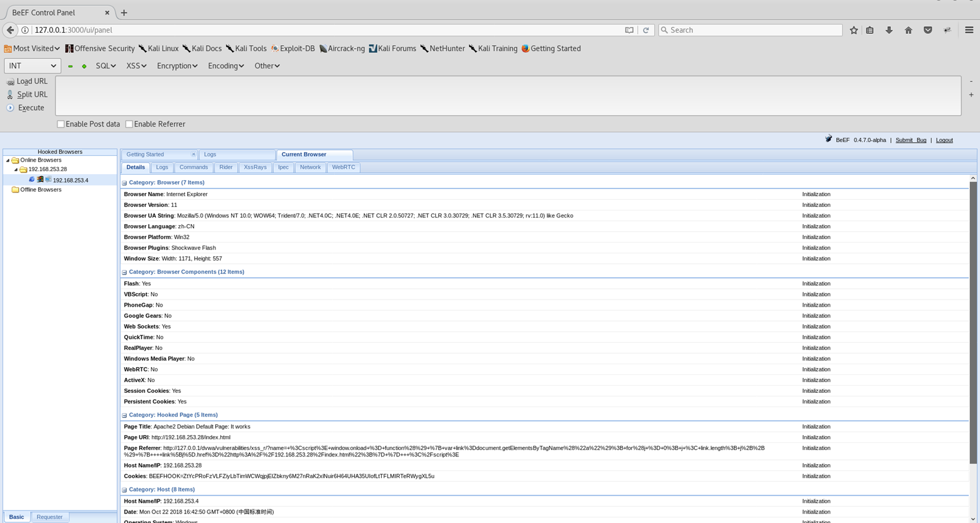Open Offensive Security bookmark
The image size is (980, 523).
click(100, 49)
